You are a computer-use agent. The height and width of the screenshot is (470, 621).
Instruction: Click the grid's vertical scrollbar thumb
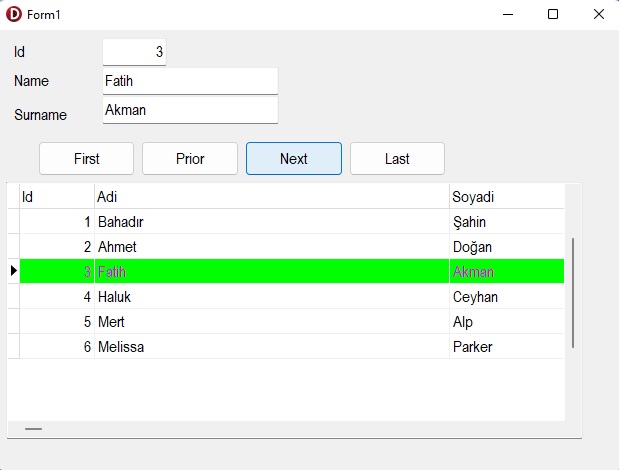(x=573, y=293)
